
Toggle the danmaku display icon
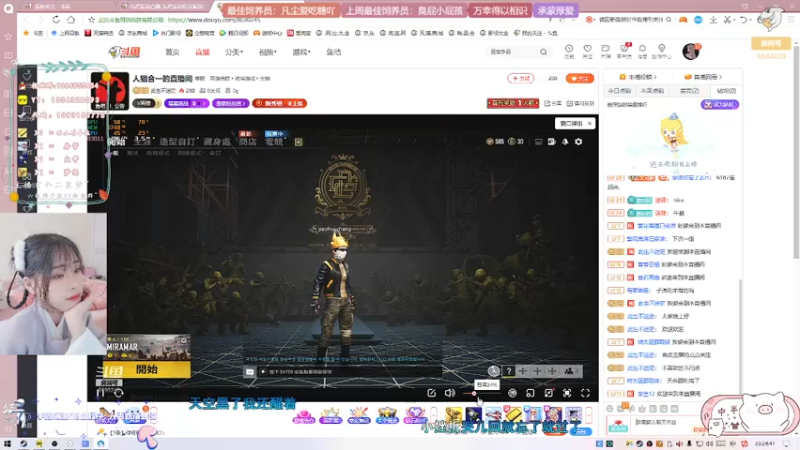(x=512, y=393)
